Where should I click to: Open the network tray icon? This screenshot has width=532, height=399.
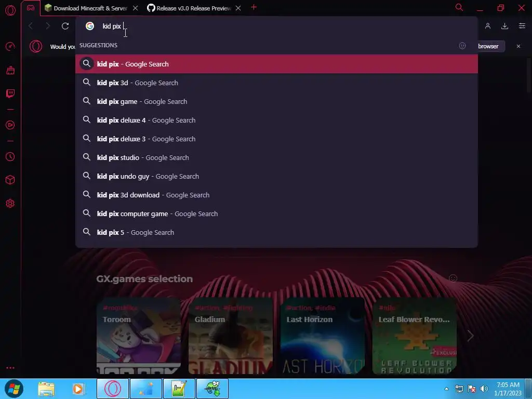[459, 389]
